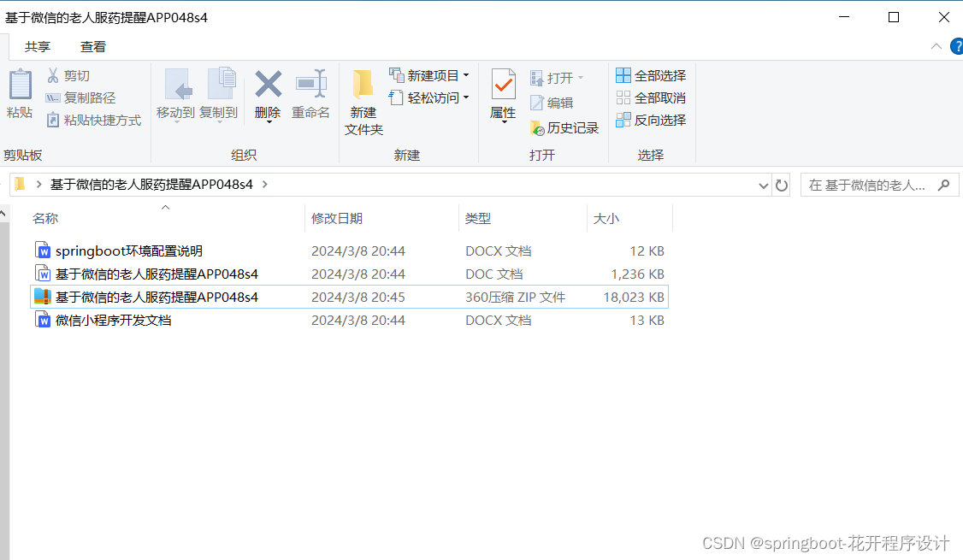Viewport: 963px width, 560px height.
Task: Open the History record
Action: click(x=564, y=127)
